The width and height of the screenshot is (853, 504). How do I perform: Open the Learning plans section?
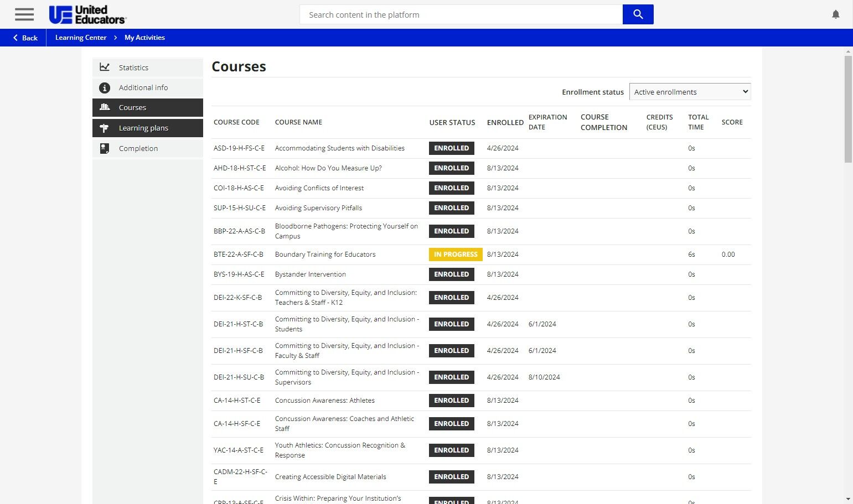[148, 128]
